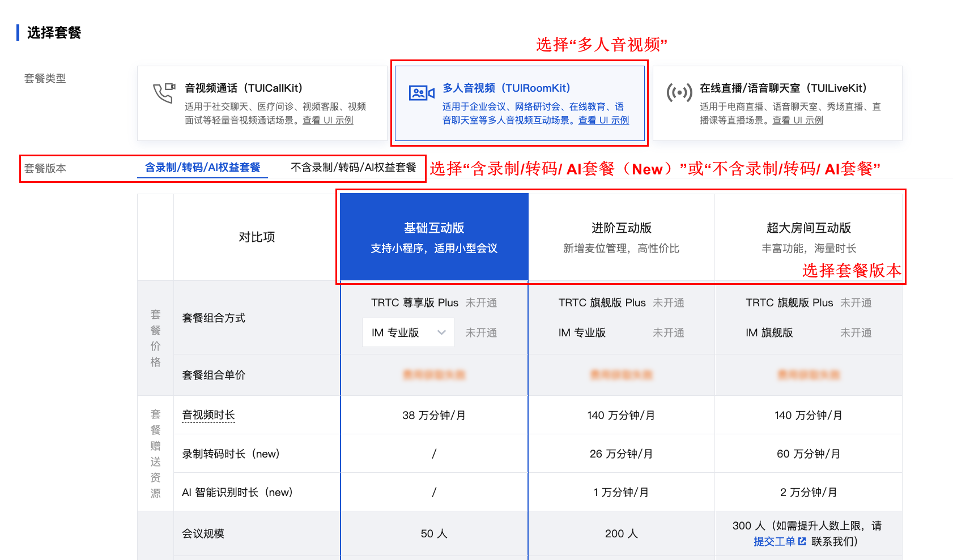Click external link icon next to 提交工单
Screen dimensions: 953x560
[x=802, y=541]
